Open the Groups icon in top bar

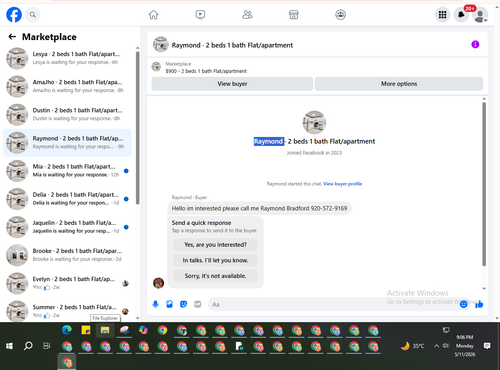pyautogui.click(x=340, y=15)
